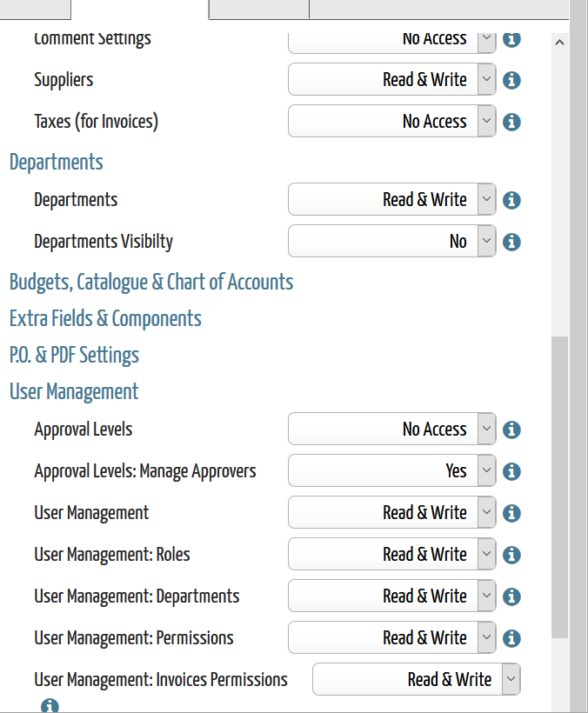Click info icon for Manage Approvers
The height and width of the screenshot is (713, 588).
(x=511, y=471)
